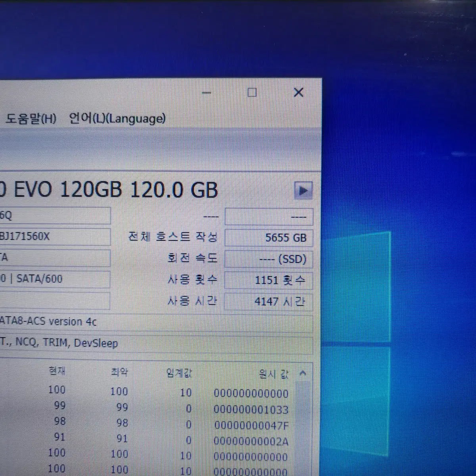
Task: Select raw value 000000001033
Action: (251, 410)
